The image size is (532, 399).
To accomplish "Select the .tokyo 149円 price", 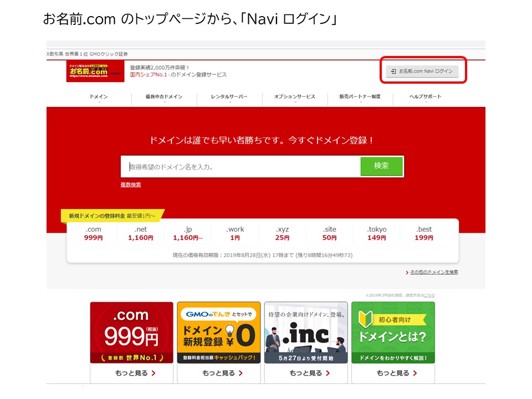I will [377, 233].
